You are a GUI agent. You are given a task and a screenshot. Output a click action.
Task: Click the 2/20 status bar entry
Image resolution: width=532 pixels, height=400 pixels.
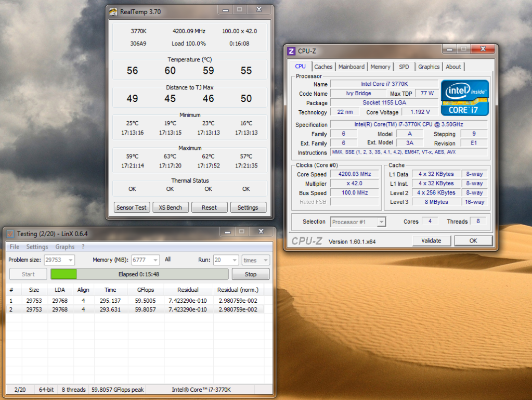20,390
